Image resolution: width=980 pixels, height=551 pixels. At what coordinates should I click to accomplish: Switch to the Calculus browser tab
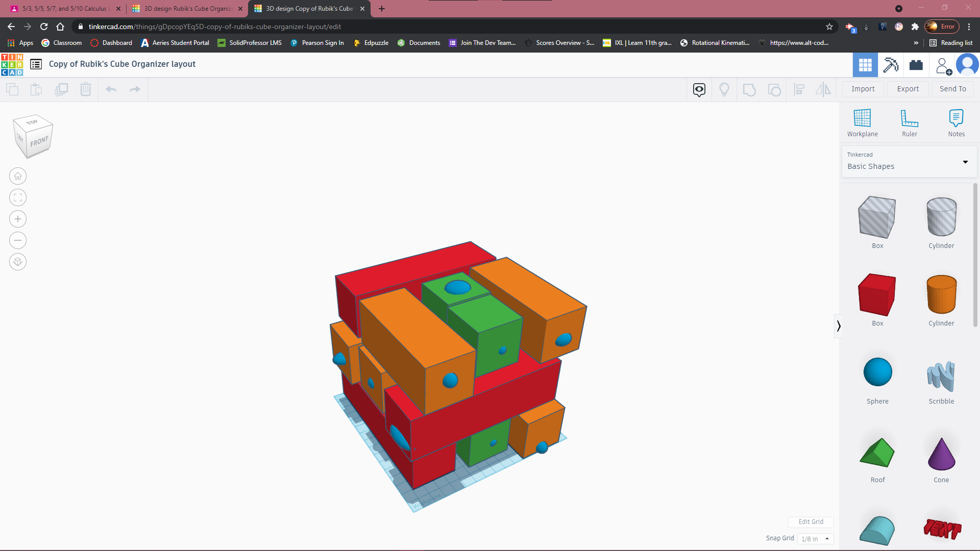point(65,9)
